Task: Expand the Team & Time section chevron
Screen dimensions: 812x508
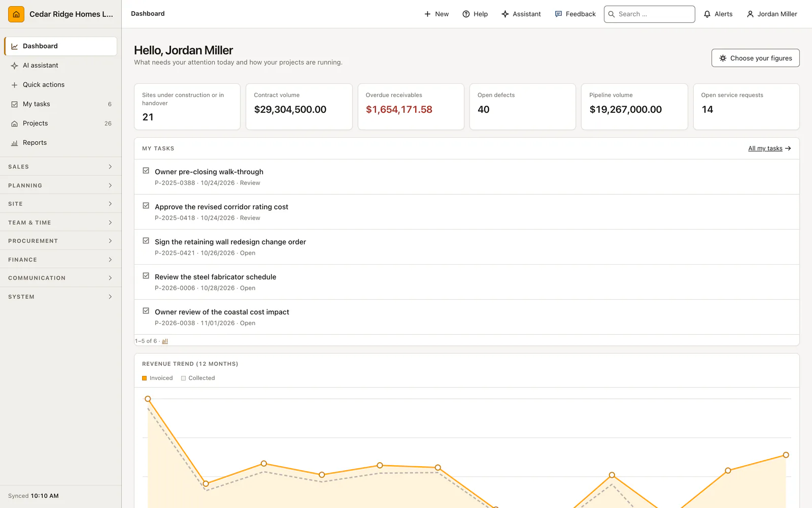Action: pyautogui.click(x=110, y=223)
